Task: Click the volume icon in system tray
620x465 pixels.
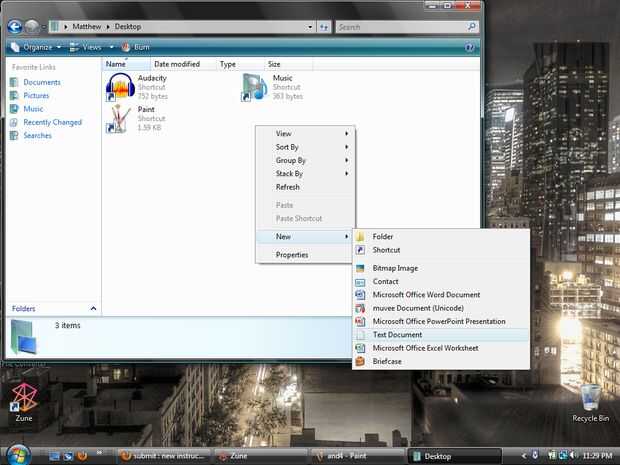Action: 572,456
